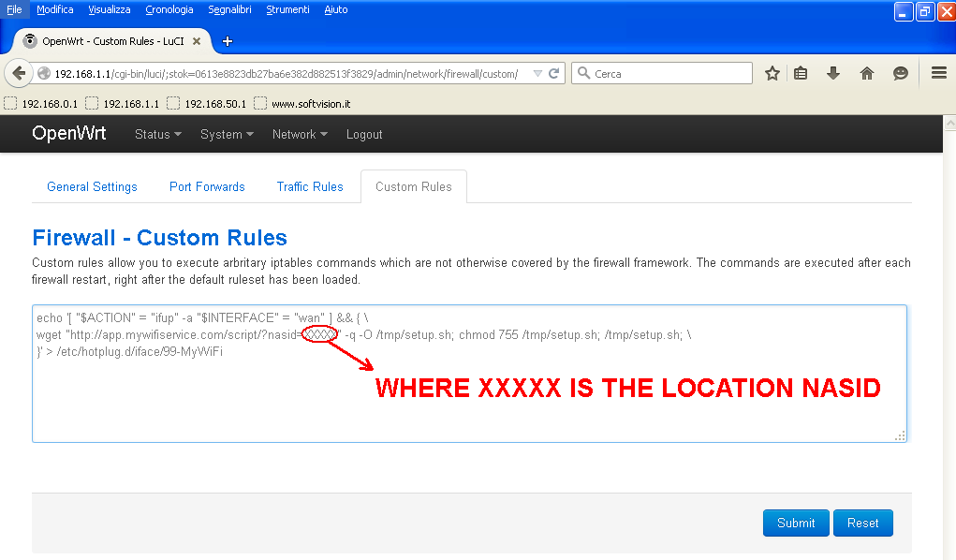Reload the page with the refresh icon

click(x=553, y=73)
